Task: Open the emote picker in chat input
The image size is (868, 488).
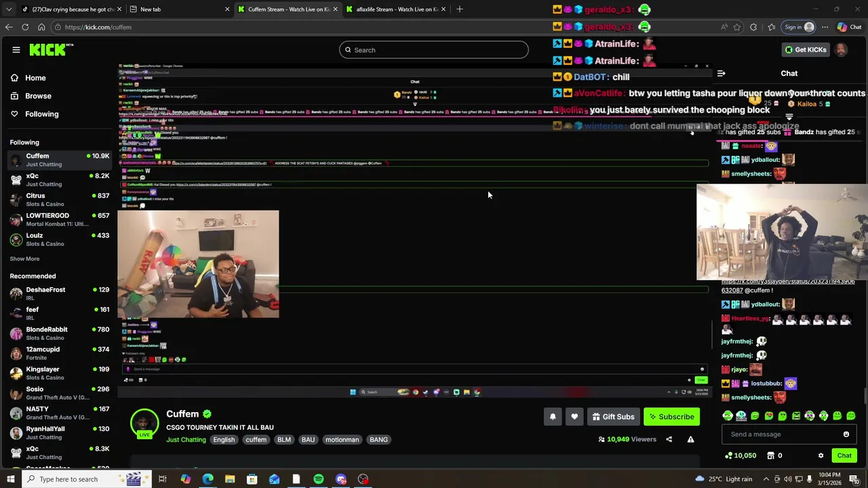Action: [x=846, y=434]
